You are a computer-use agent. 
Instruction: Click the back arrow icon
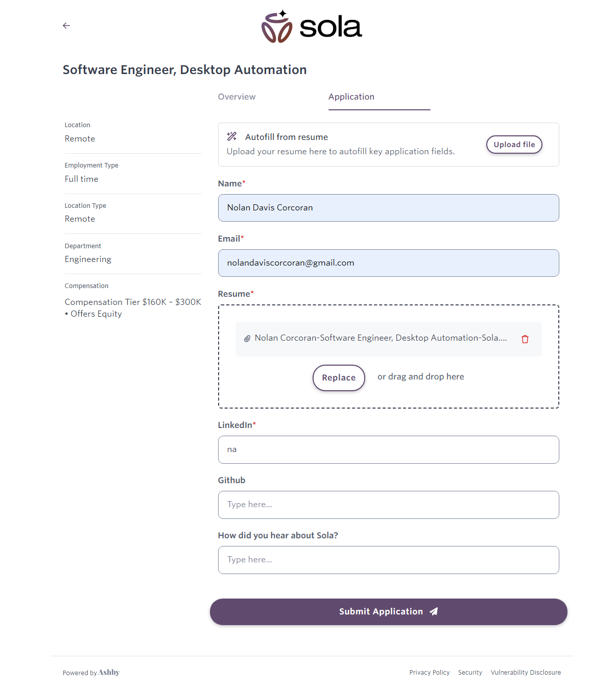(66, 26)
